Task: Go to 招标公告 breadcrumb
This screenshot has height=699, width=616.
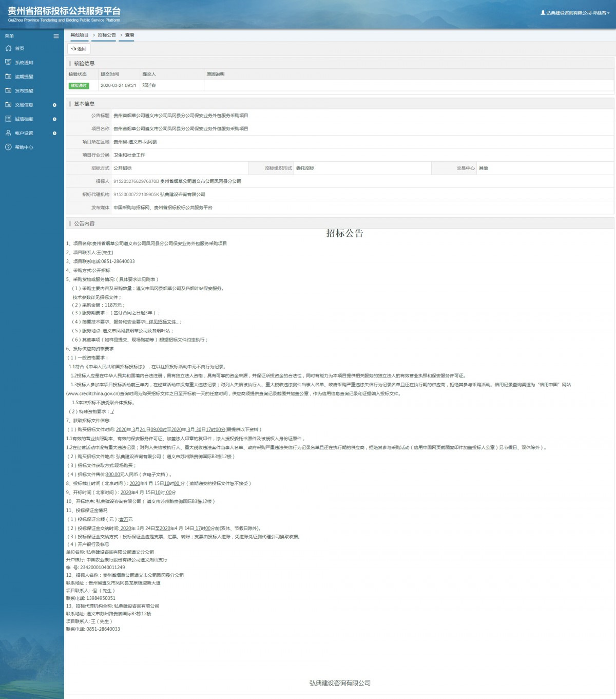Action: pos(107,35)
